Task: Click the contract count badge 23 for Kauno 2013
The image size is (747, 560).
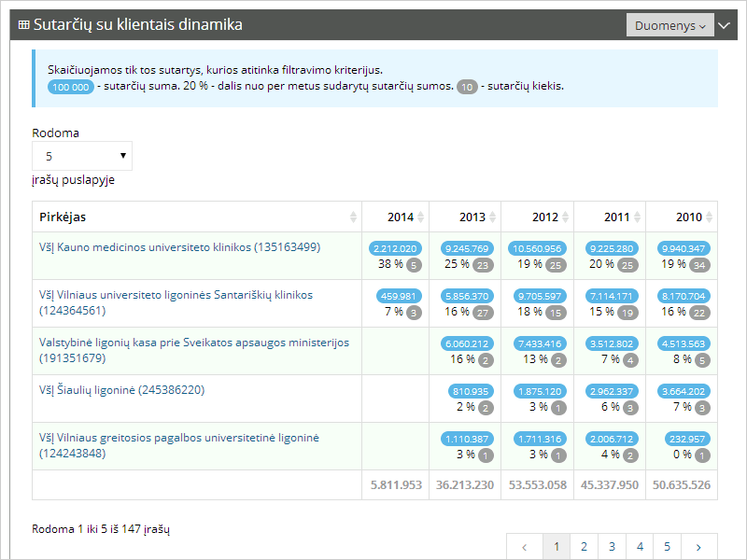Action: 483,265
